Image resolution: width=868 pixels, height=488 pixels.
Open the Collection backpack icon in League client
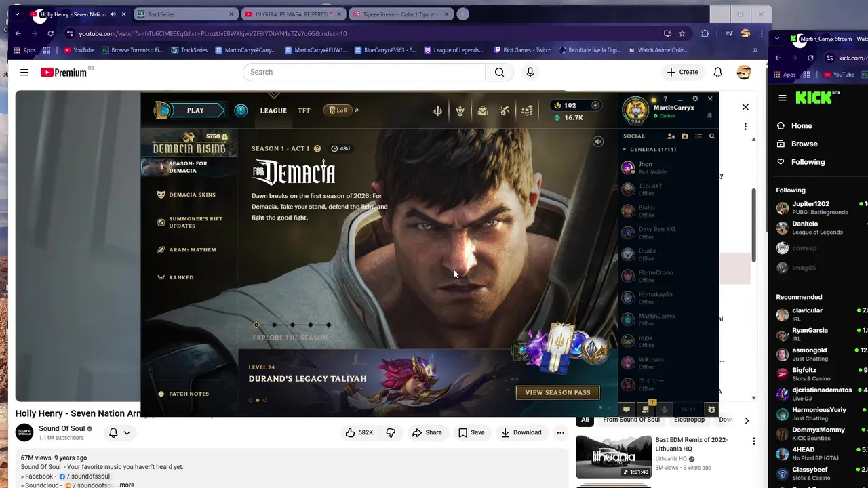[x=483, y=110]
